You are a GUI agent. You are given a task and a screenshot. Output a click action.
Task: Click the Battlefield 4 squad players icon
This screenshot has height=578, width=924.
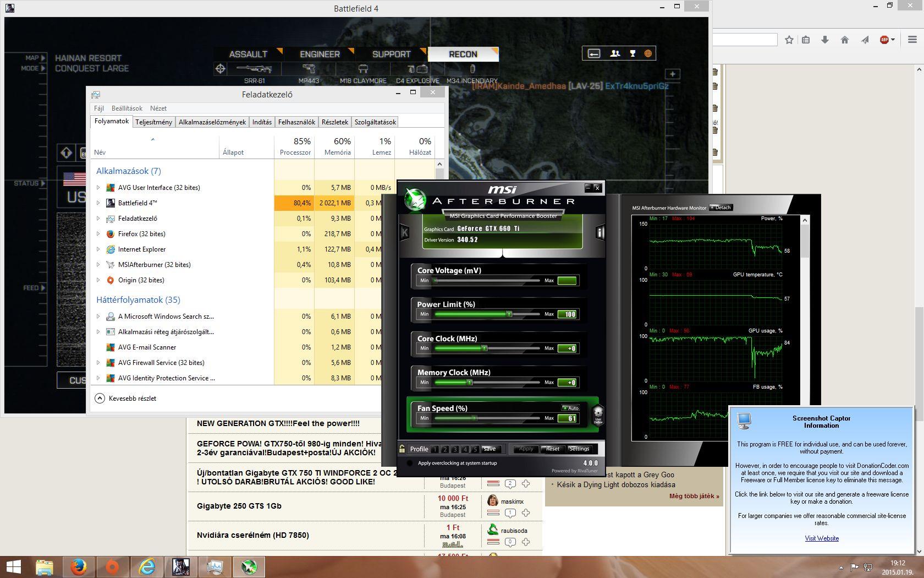(x=615, y=53)
